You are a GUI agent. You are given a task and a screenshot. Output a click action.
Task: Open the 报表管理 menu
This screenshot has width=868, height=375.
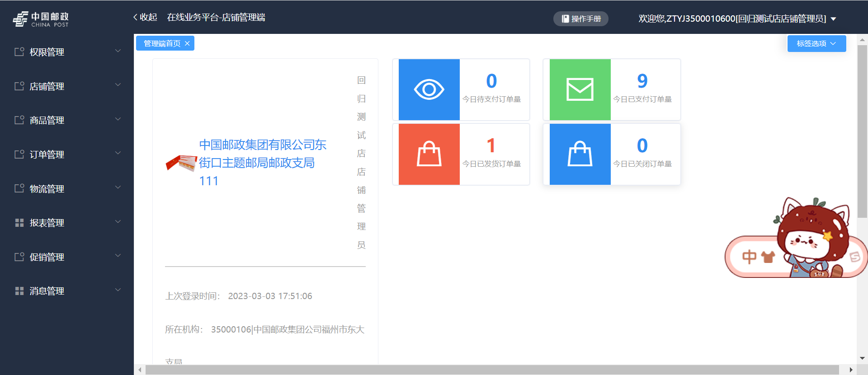click(67, 222)
